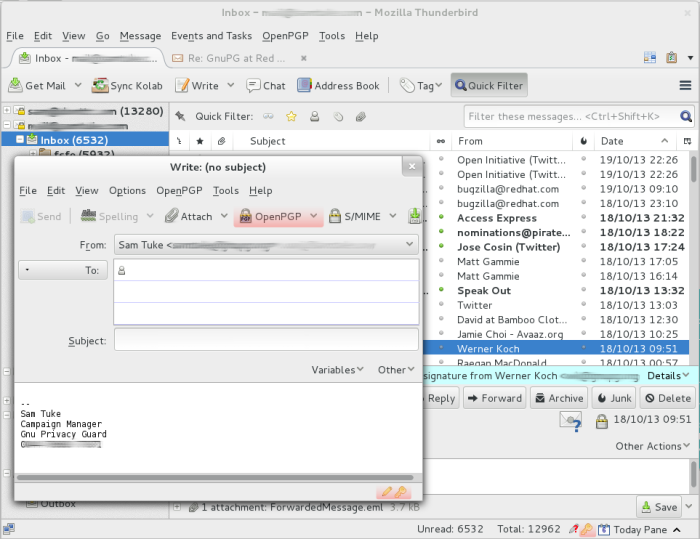
Task: Click unknown signature envelope icon
Action: coord(571,421)
